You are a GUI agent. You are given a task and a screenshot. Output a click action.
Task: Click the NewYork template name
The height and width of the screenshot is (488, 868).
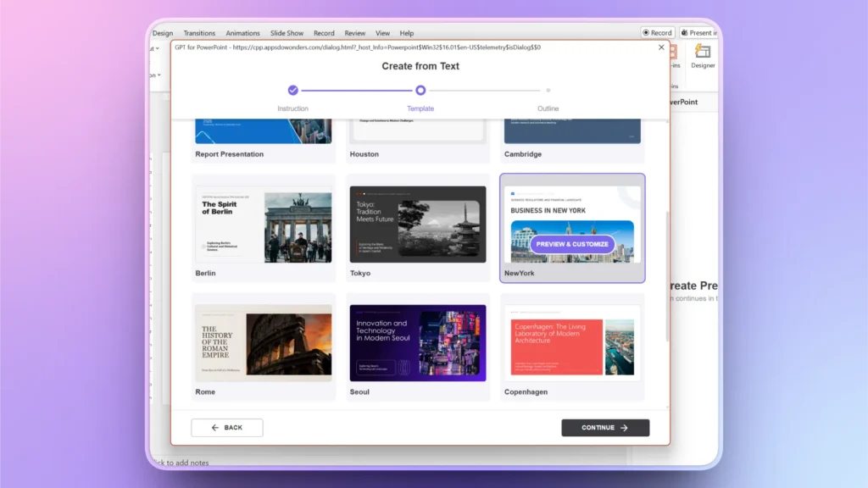(520, 274)
